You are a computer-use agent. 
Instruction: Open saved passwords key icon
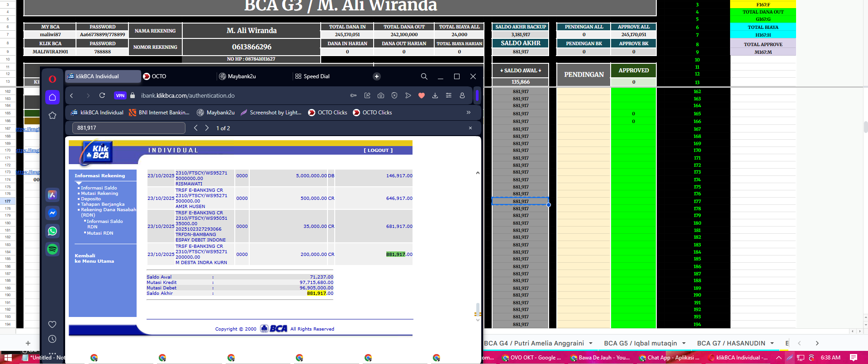[x=354, y=95]
